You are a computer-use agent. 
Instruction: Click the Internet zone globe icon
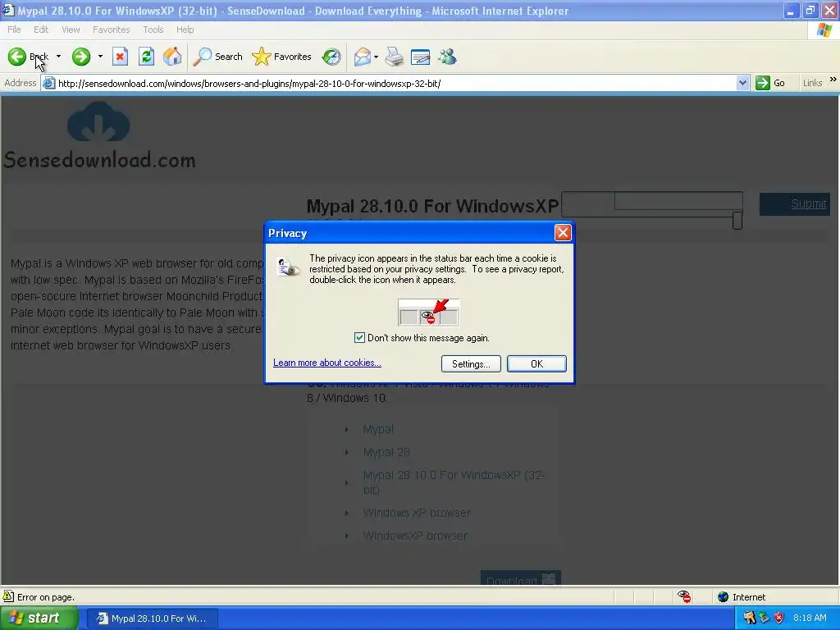point(724,597)
